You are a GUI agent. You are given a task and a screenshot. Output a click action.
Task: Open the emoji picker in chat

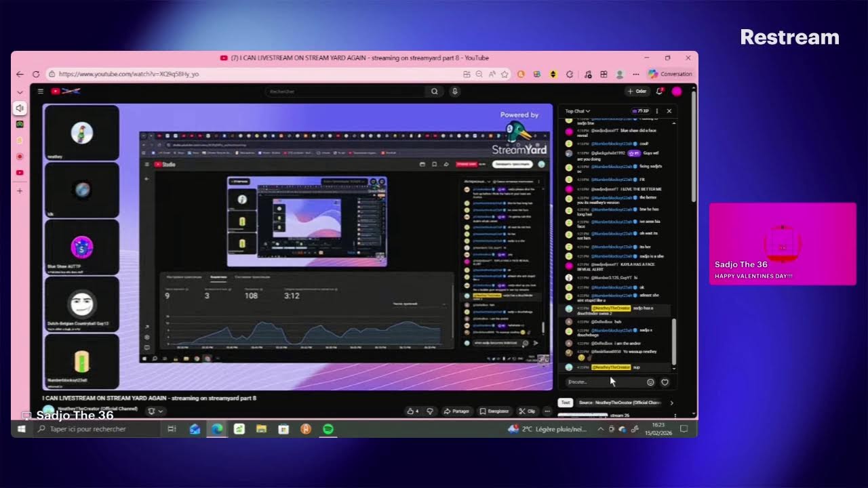tap(650, 382)
